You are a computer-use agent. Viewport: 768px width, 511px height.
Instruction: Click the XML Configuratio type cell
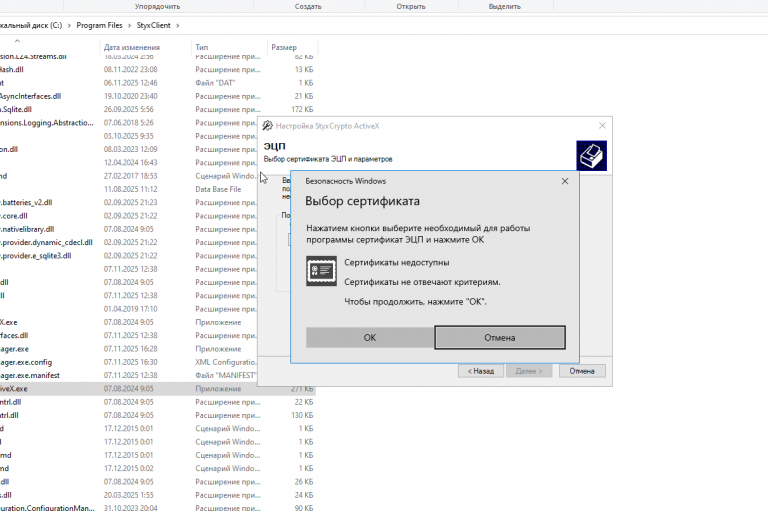pos(226,362)
